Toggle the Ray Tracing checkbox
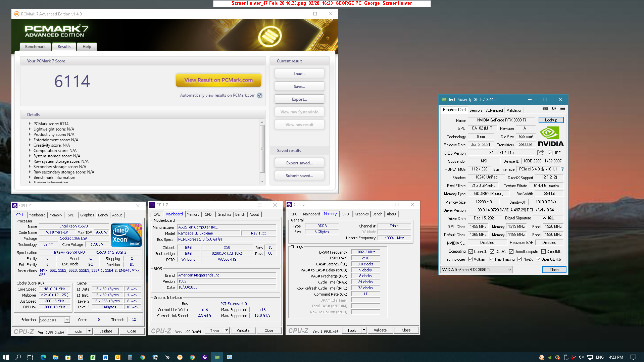This screenshot has width=644, height=362. [x=492, y=259]
